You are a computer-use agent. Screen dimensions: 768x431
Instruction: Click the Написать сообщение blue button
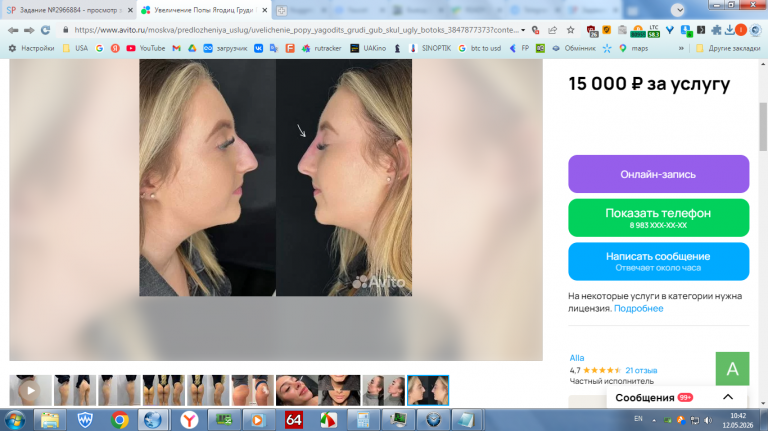658,261
